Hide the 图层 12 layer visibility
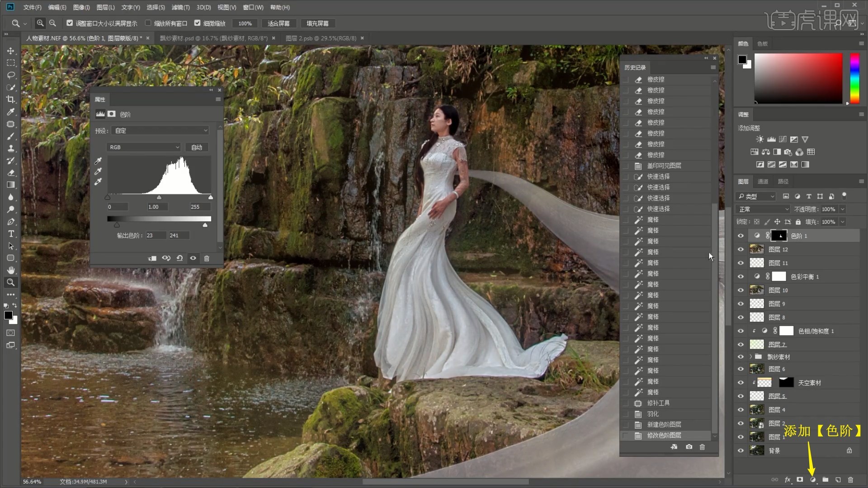This screenshot has height=488, width=868. (741, 249)
